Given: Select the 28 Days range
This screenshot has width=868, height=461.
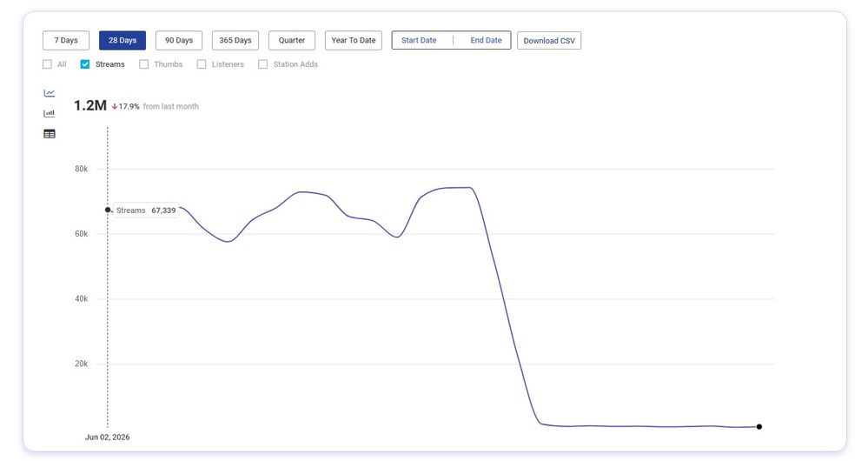Looking at the screenshot, I should click(123, 41).
